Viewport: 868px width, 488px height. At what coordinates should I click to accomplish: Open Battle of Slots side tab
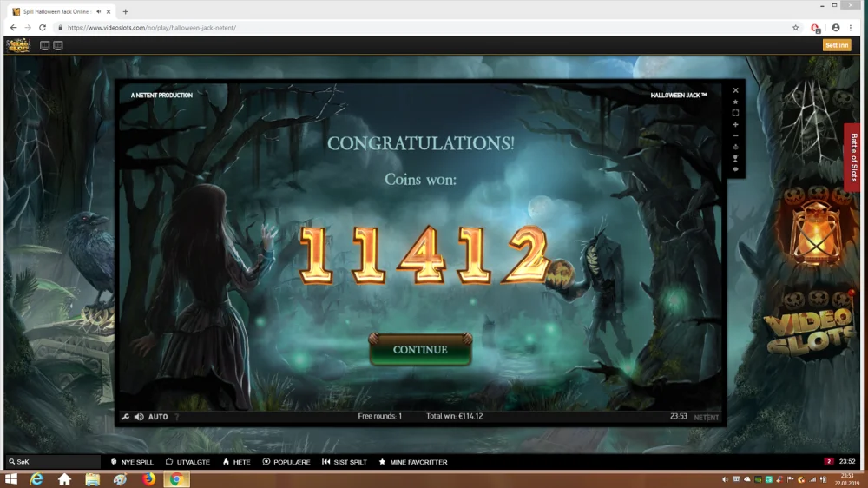853,157
